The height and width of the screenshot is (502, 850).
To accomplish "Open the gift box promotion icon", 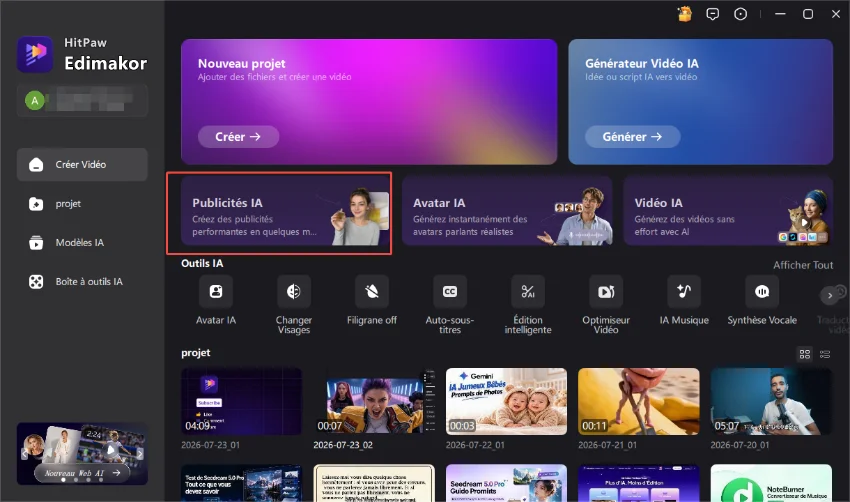I will [x=685, y=14].
